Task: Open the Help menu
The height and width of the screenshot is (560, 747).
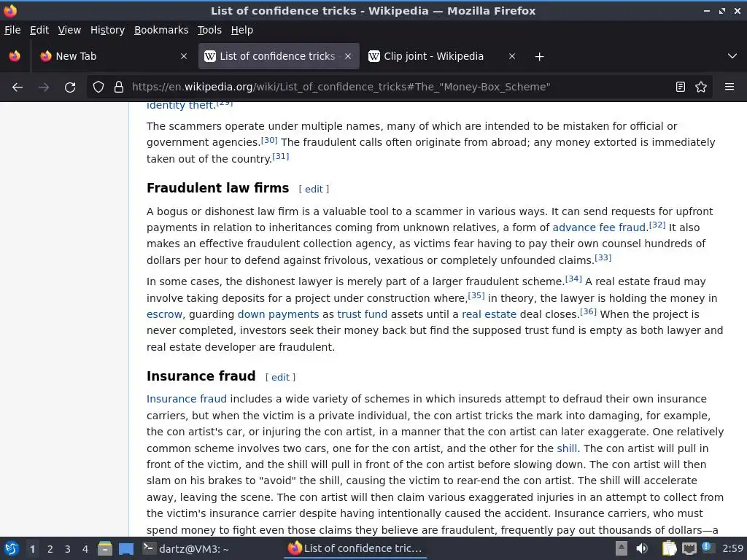Action: pos(242,30)
